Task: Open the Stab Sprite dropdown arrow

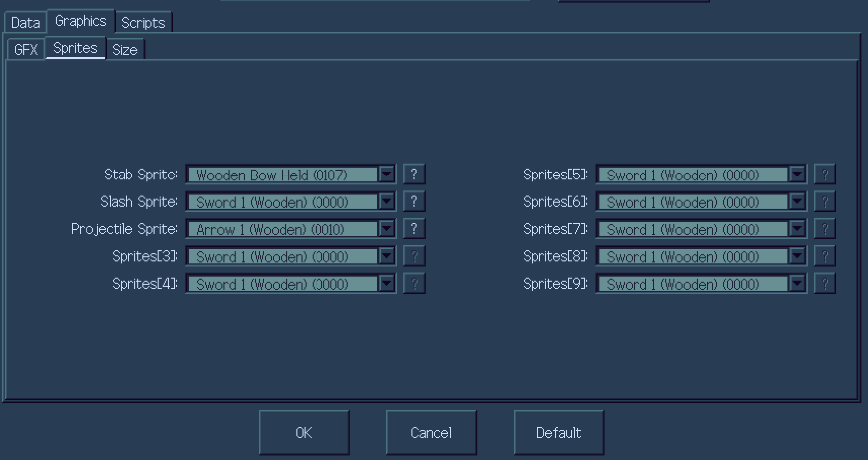Action: point(387,174)
